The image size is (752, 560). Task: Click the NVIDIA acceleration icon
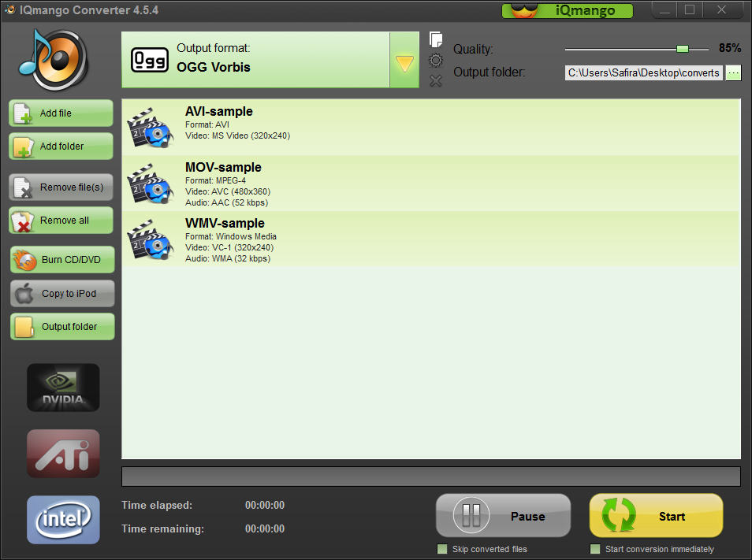[63, 388]
